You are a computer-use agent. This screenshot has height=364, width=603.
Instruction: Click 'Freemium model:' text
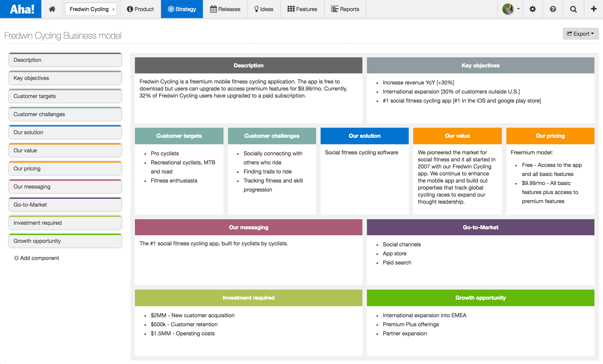click(x=532, y=152)
